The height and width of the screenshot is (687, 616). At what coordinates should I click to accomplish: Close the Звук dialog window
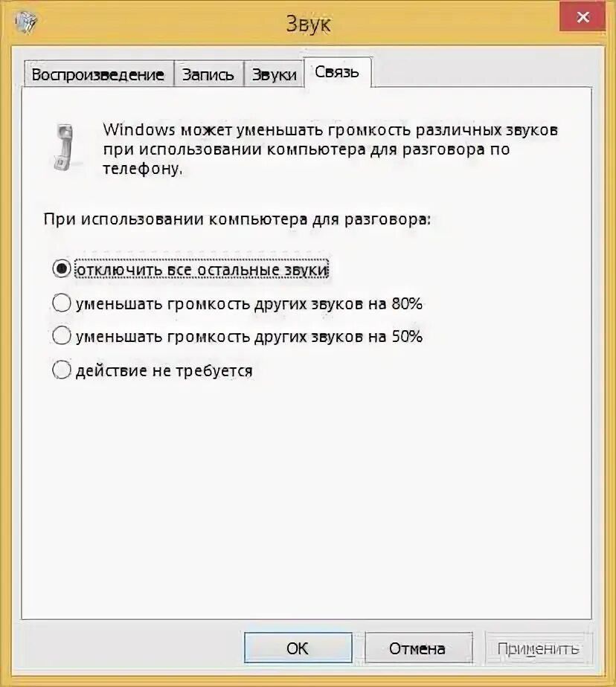pos(583,17)
